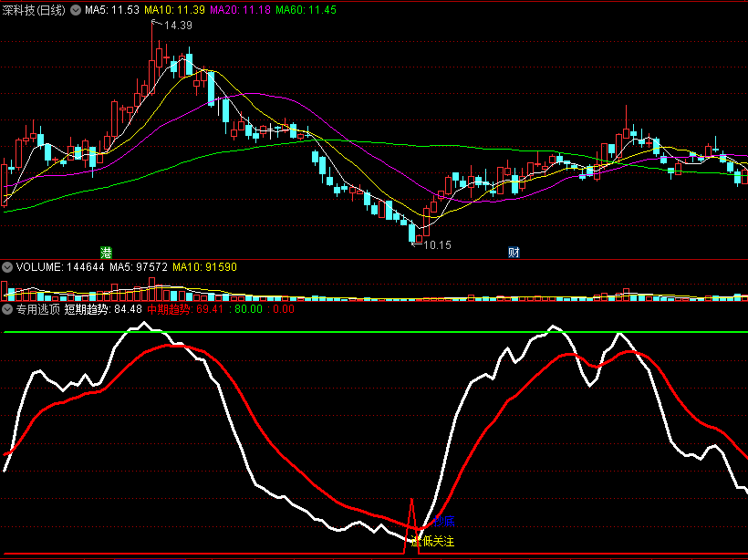This screenshot has width=748, height=560.
Task: Click the MA5: 11.53 label
Action: tap(112, 10)
